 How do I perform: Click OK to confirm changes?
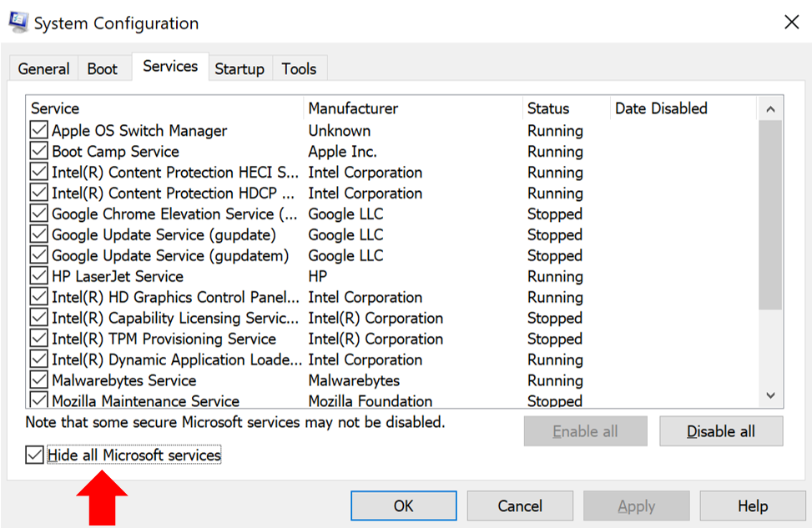pos(403,506)
